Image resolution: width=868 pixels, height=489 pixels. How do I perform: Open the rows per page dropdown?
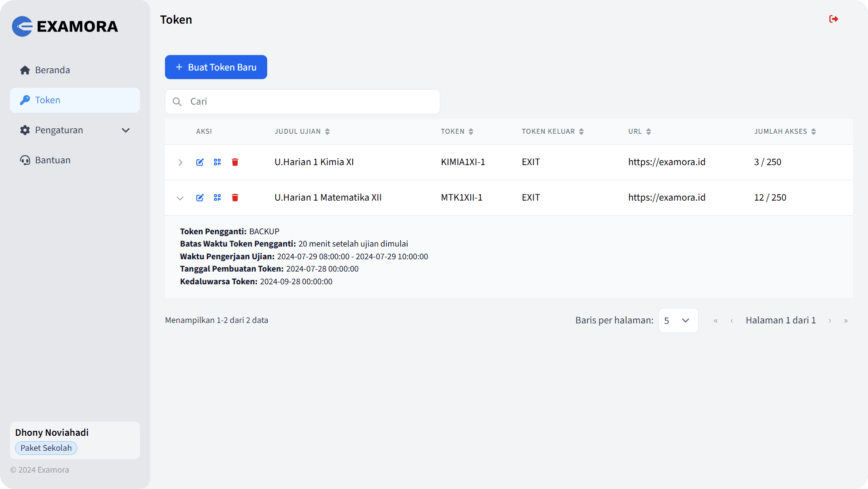(678, 321)
